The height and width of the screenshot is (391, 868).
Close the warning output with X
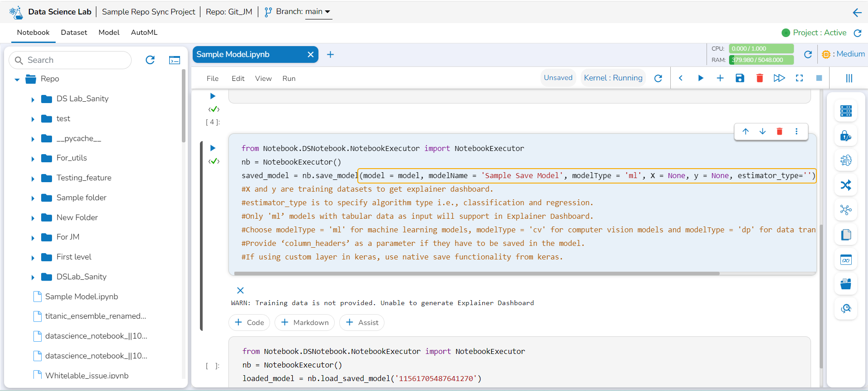(240, 290)
